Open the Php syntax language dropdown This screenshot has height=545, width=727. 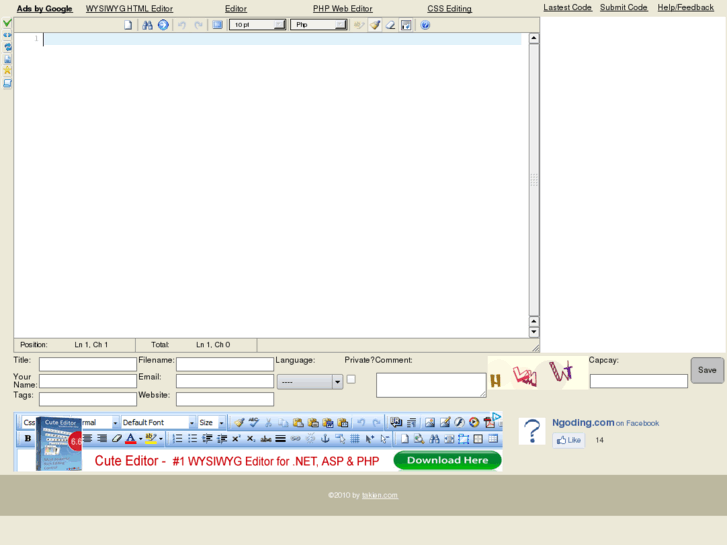[x=318, y=25]
